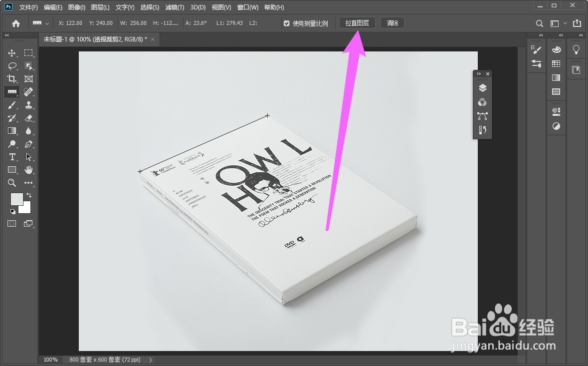Select the Clone Stamp tool
588x366 pixels.
point(28,105)
